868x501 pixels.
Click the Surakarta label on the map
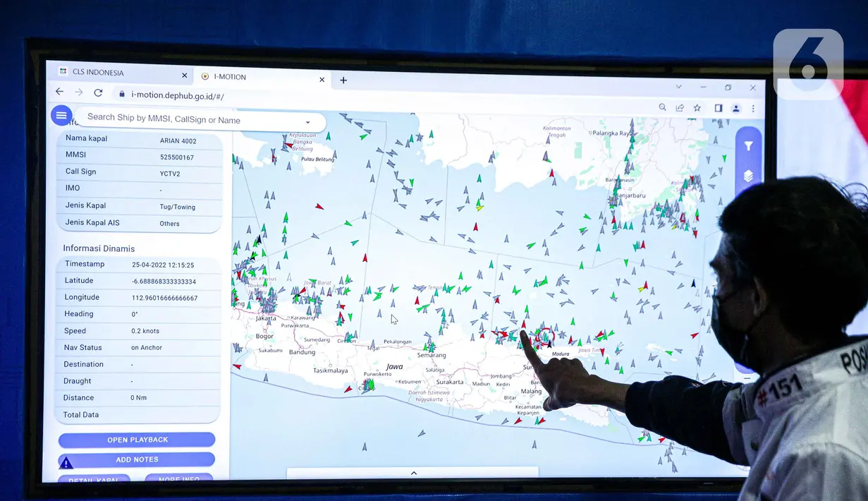click(x=450, y=382)
